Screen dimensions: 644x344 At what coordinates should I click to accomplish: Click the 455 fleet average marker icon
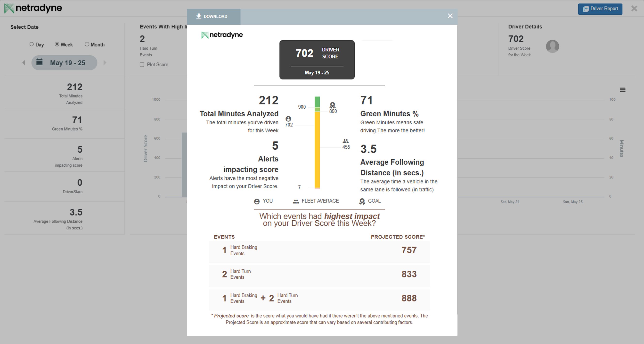345,141
